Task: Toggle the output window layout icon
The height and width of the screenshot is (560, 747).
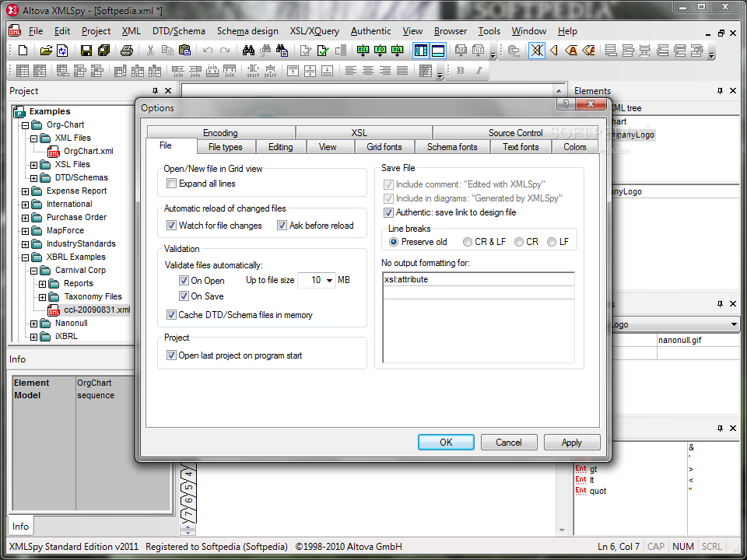Action: point(438,50)
